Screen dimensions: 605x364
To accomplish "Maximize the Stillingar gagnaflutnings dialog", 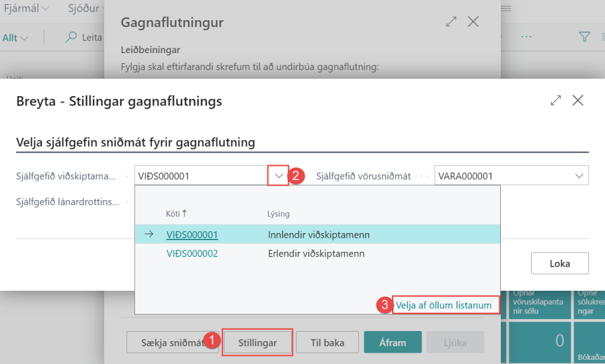I will [x=555, y=100].
